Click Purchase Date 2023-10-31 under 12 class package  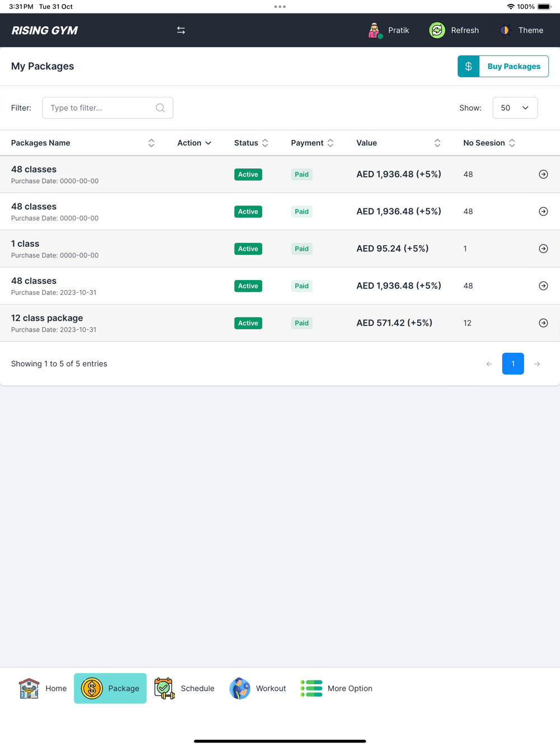point(54,330)
